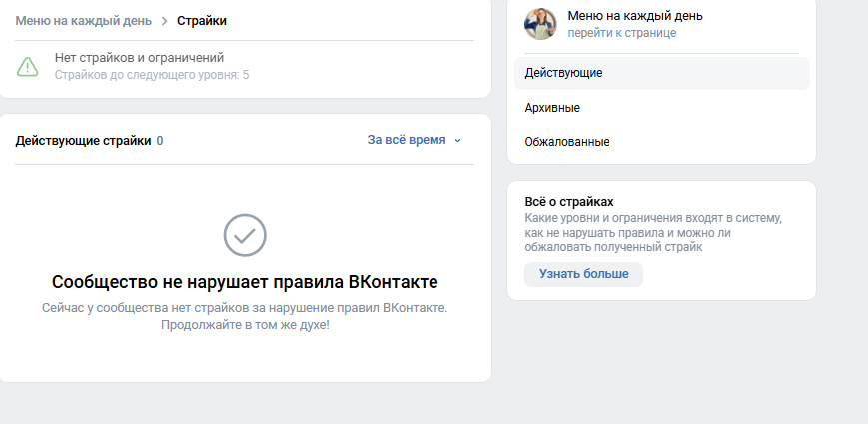Go back via Меню на каждый день breadcrumb
The height and width of the screenshot is (424, 868).
point(83,20)
